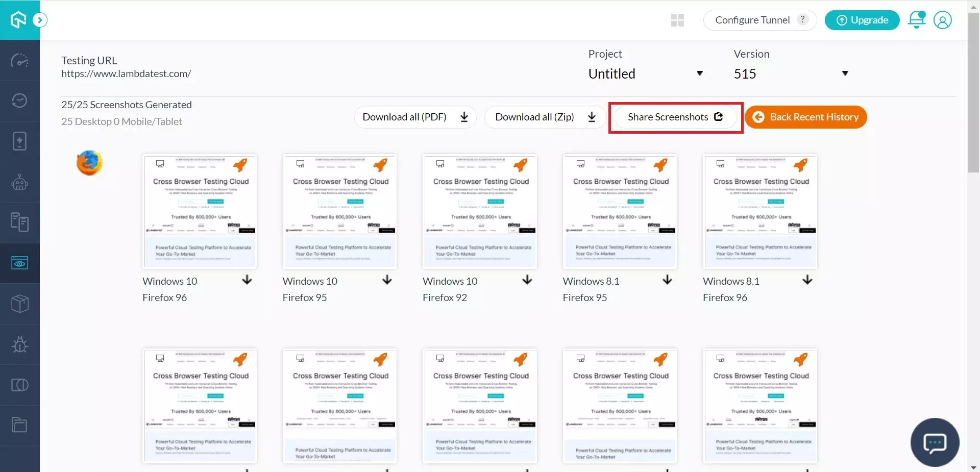The width and height of the screenshot is (980, 472).
Task: Open the automation robot icon in the sidebar
Action: coord(19,182)
